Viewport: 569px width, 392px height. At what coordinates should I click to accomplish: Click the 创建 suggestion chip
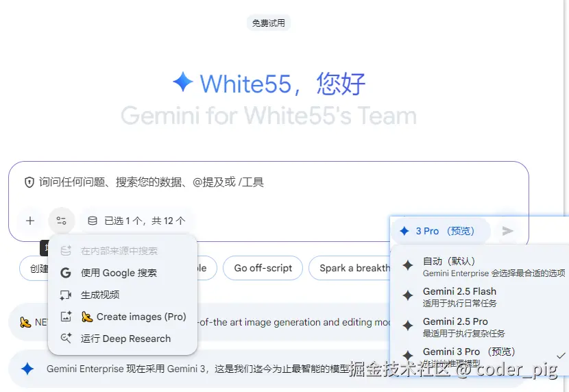click(34, 268)
